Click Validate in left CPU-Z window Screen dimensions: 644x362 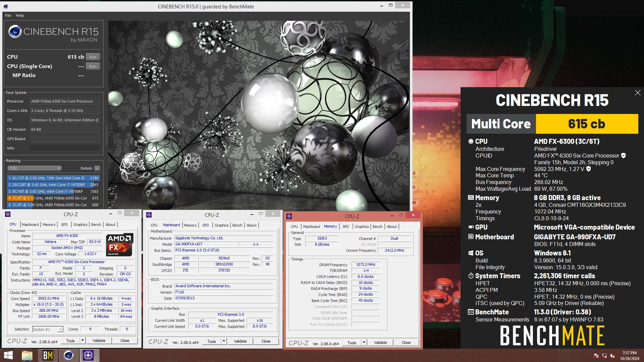click(x=99, y=341)
